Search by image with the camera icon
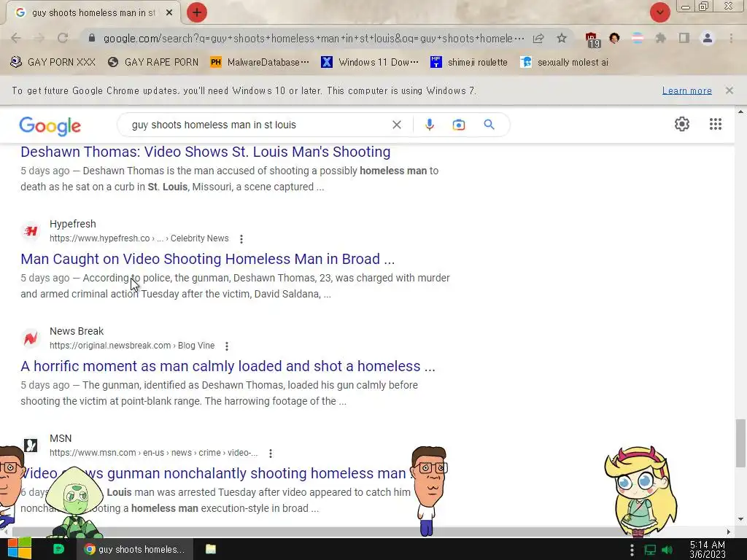 coord(458,125)
